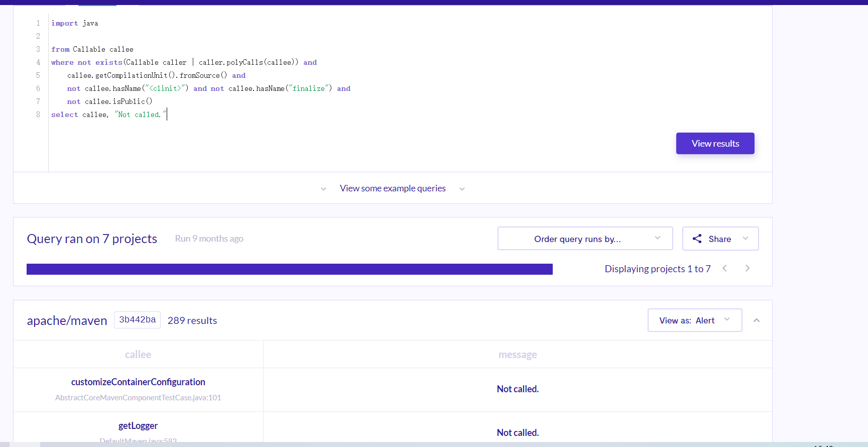
Task: Collapse the apache/maven results section
Action: pyautogui.click(x=757, y=320)
